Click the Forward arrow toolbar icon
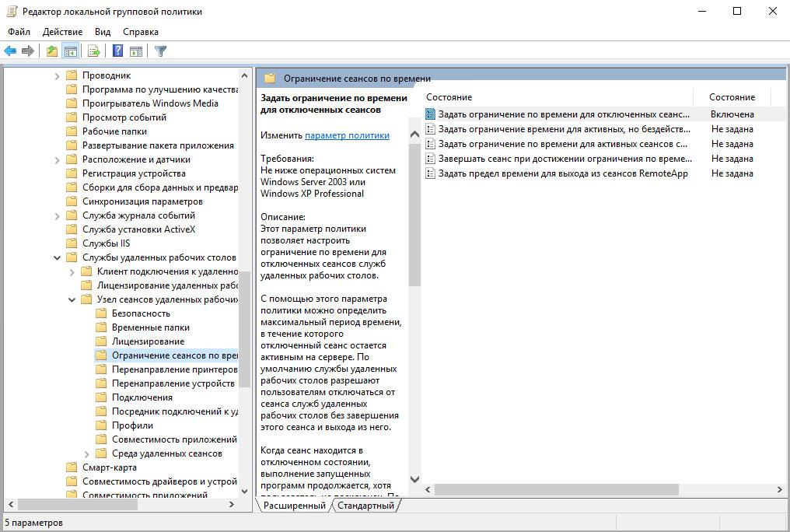This screenshot has height=532, width=790. (x=28, y=51)
